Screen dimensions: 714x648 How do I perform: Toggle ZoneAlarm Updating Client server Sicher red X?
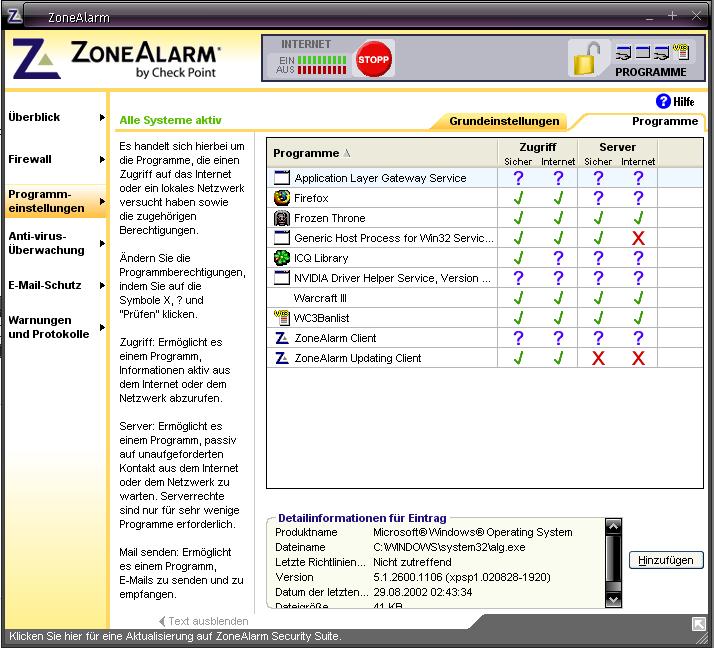(x=598, y=358)
